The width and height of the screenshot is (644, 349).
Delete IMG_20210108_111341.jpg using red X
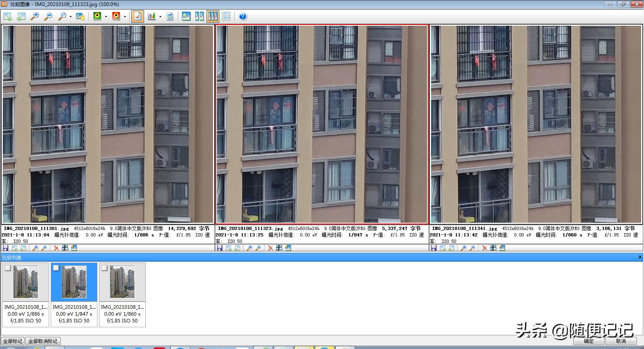[485, 248]
